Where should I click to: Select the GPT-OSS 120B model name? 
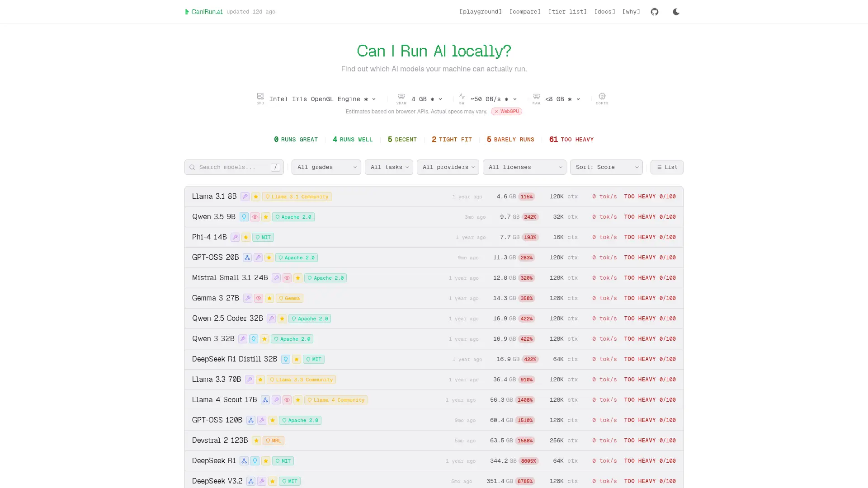pos(217,420)
